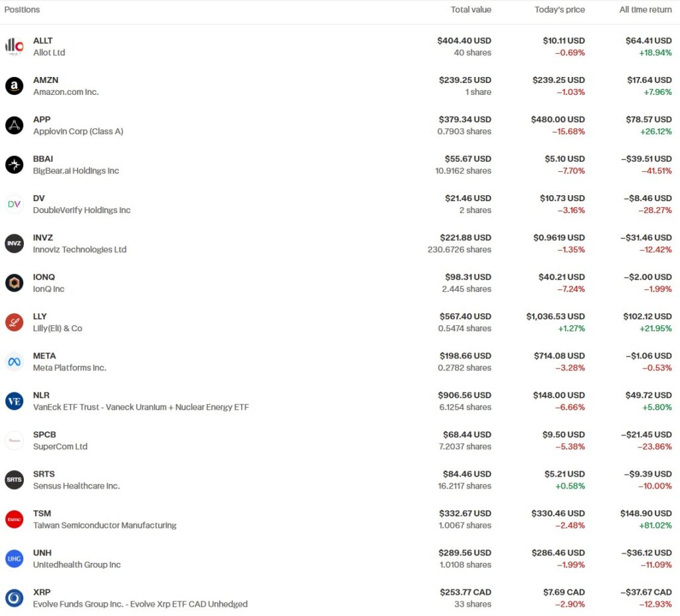Image resolution: width=680 pixels, height=616 pixels.
Task: Select the Taiwan Semiconductor TSM logo
Action: (14, 518)
